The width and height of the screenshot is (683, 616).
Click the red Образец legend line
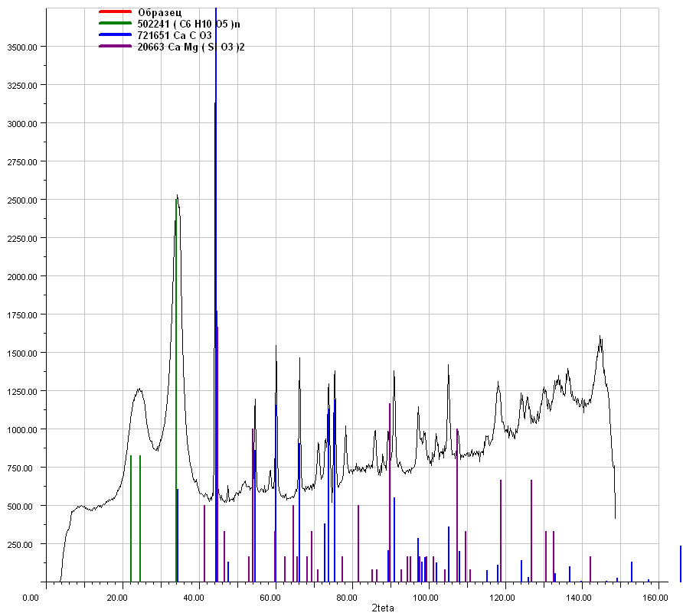[115, 11]
